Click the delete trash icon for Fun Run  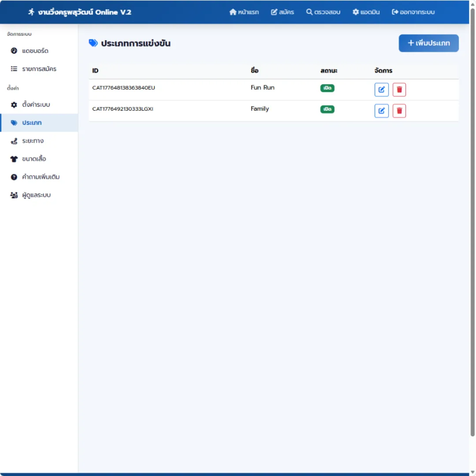pos(399,89)
